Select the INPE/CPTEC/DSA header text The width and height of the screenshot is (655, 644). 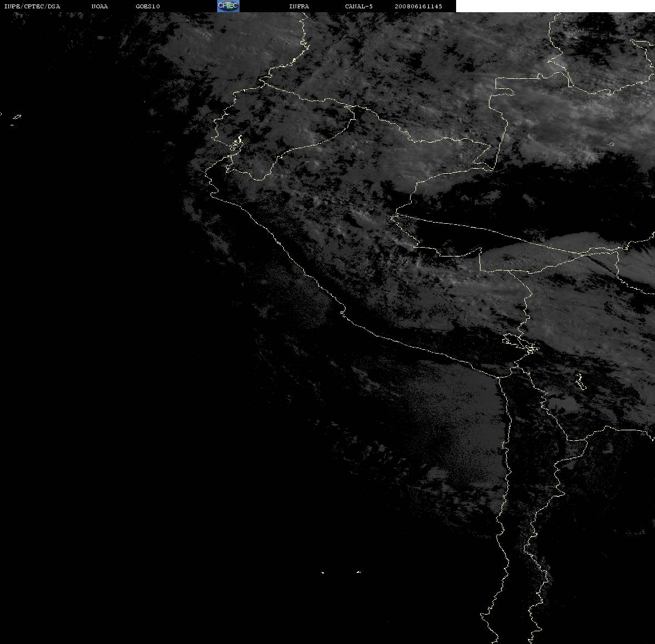[x=32, y=6]
